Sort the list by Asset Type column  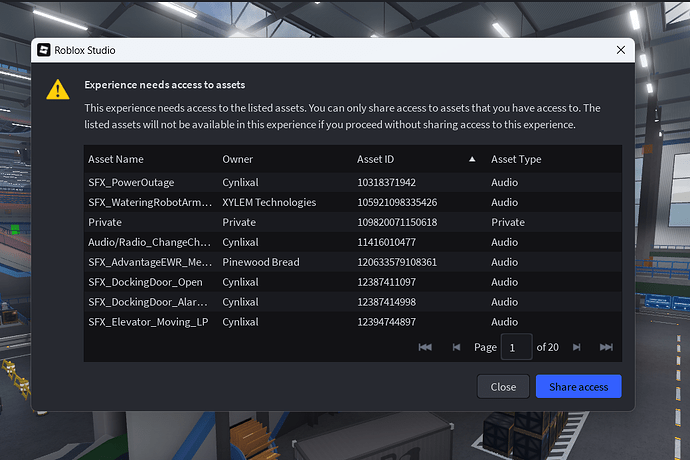(516, 159)
